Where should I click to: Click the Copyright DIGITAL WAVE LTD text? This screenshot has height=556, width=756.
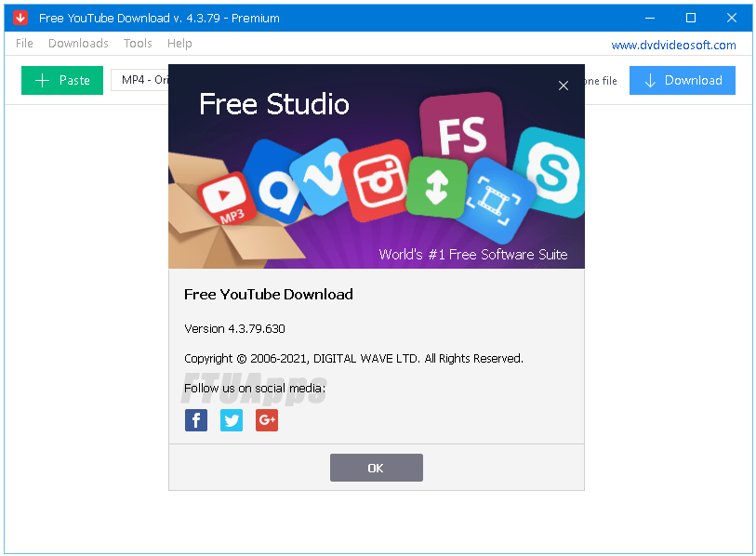click(353, 358)
